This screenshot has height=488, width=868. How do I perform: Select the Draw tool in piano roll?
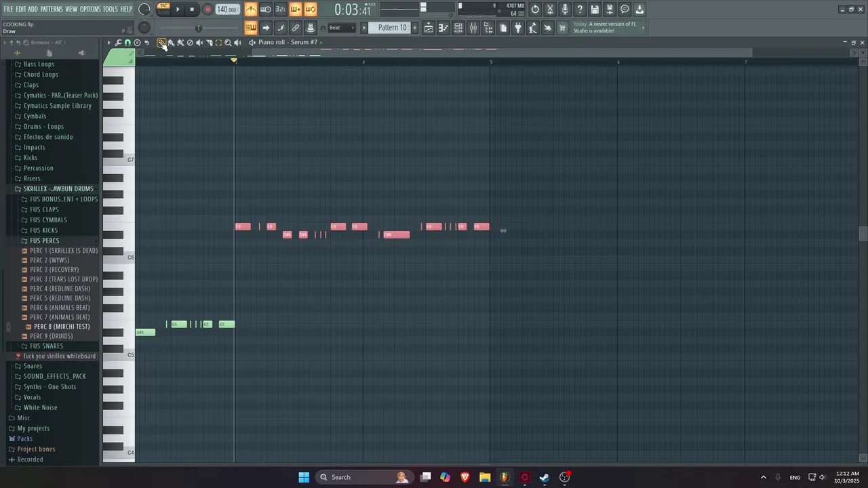pos(161,42)
